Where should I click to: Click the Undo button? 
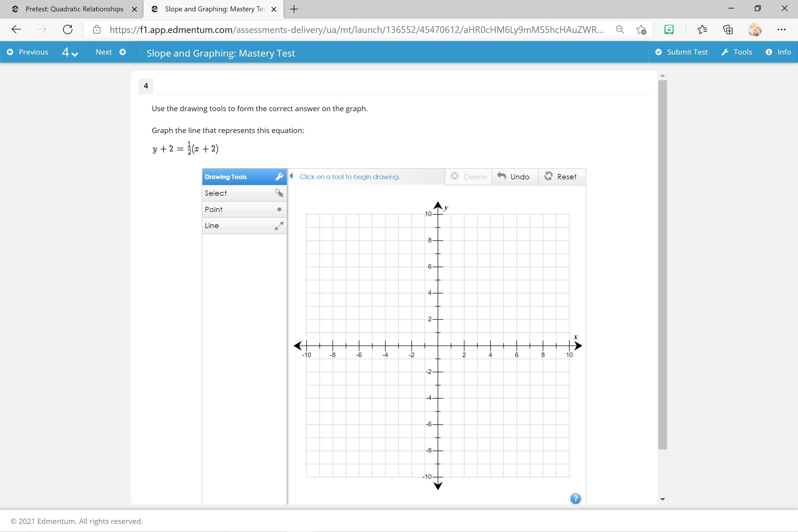514,177
